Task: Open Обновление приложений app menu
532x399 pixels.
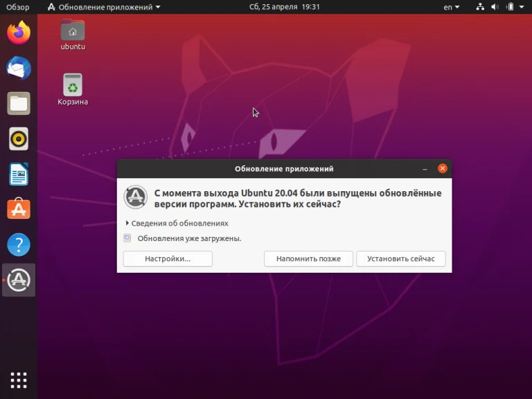Action: tap(104, 7)
